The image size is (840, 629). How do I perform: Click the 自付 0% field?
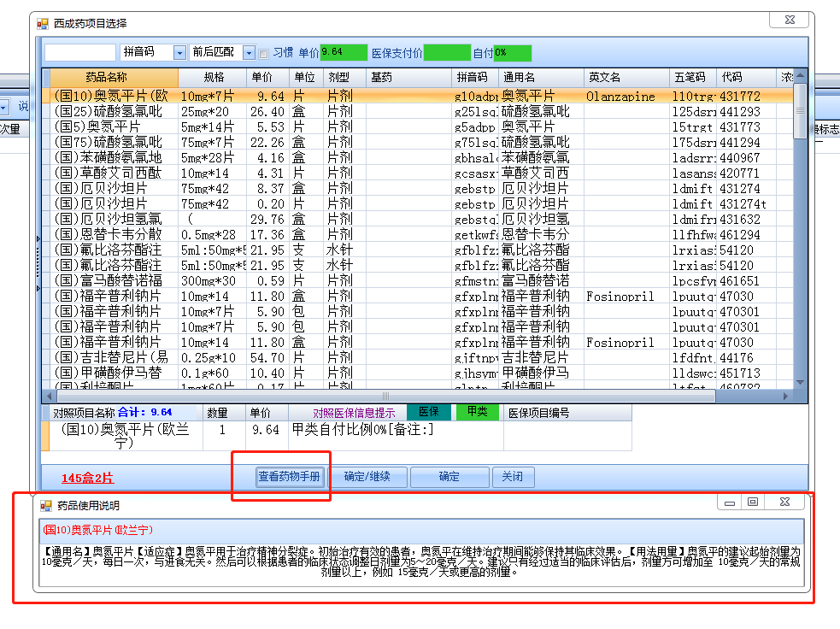coord(512,52)
